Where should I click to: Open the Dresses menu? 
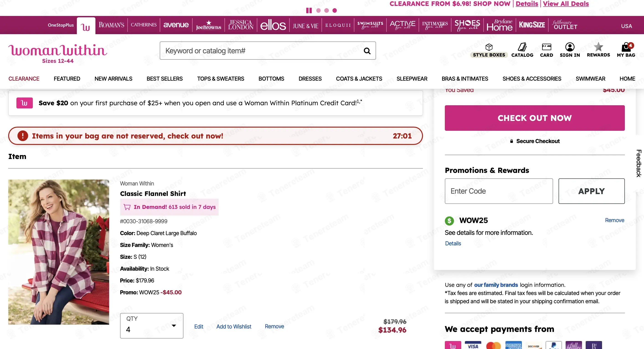[x=310, y=79]
